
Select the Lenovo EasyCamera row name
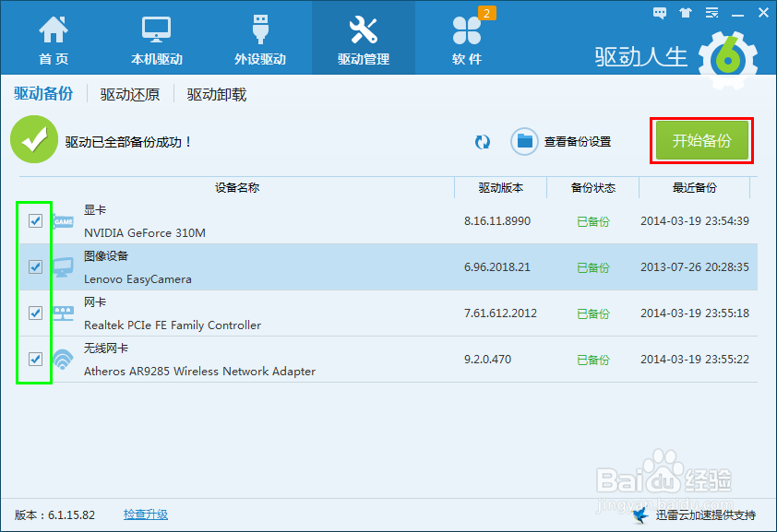pos(137,279)
